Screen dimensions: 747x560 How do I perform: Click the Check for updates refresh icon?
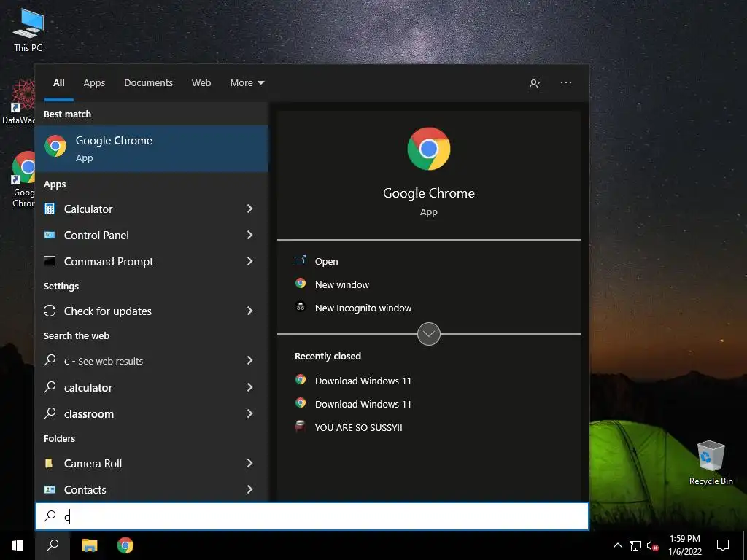[50, 311]
